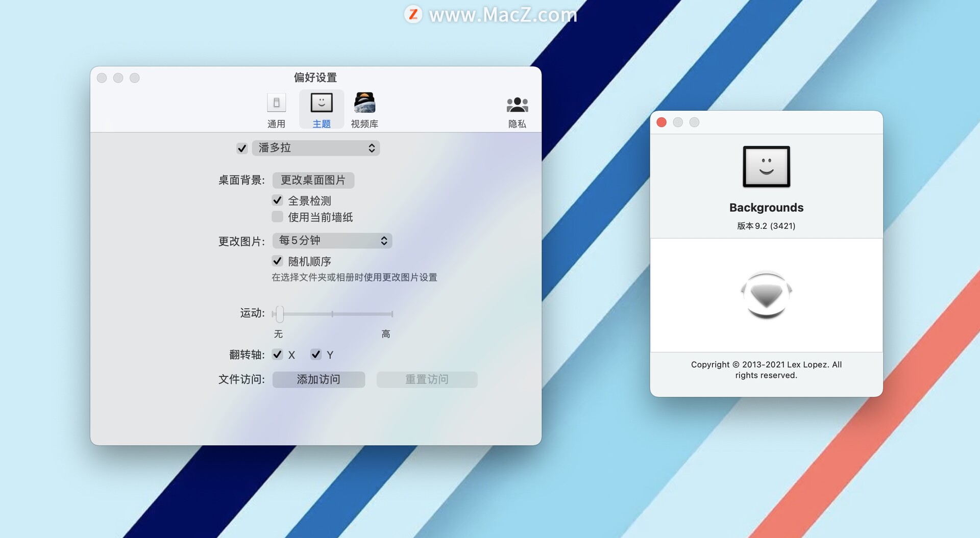The image size is (980, 538).
Task: Open the 隐私 privacy people icon
Action: (x=517, y=105)
